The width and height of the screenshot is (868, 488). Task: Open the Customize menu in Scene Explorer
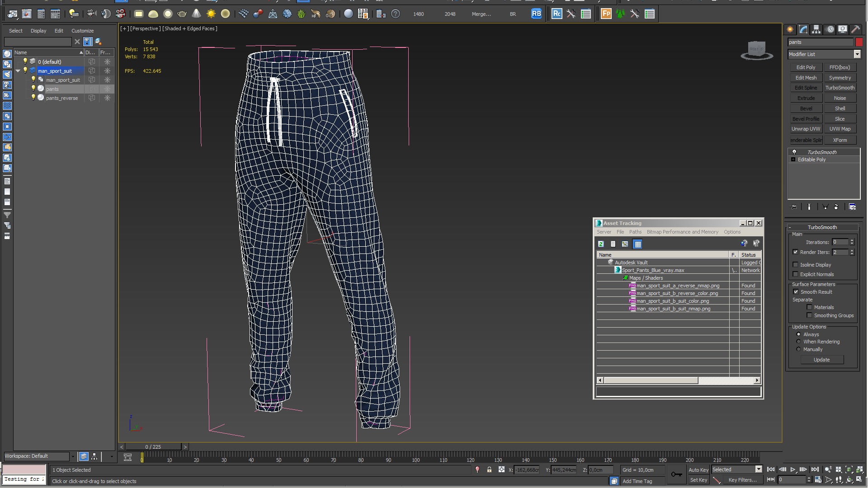83,31
